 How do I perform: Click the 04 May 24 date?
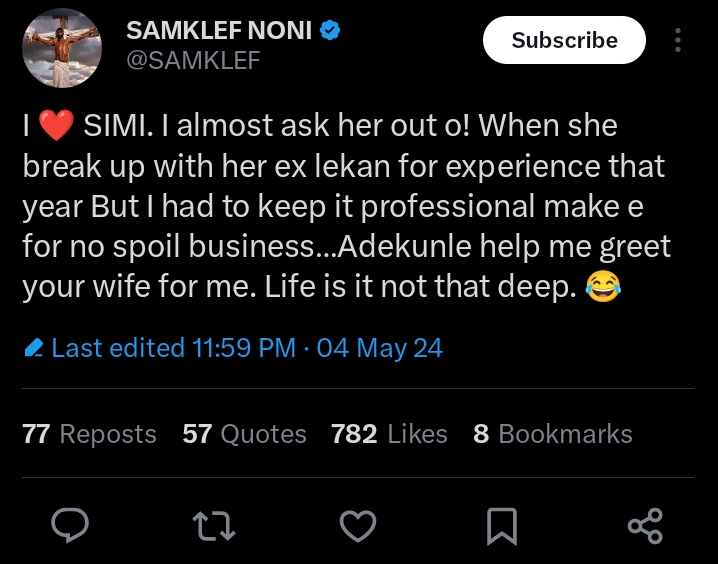click(x=380, y=348)
